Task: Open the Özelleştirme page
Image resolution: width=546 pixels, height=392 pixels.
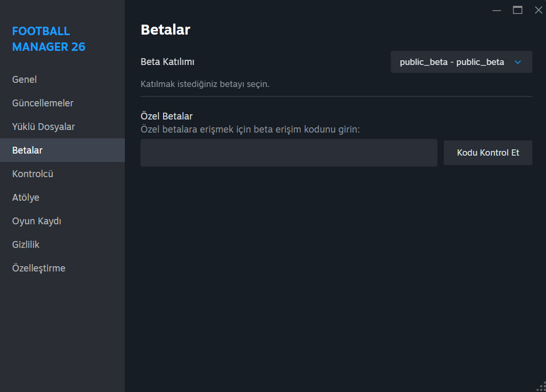Action: pyautogui.click(x=39, y=268)
